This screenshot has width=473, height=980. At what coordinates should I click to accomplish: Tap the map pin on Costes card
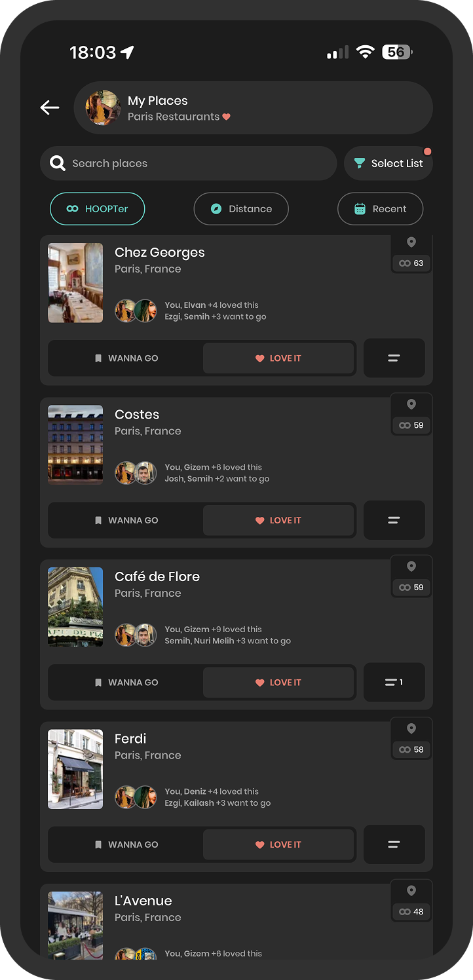pyautogui.click(x=411, y=404)
